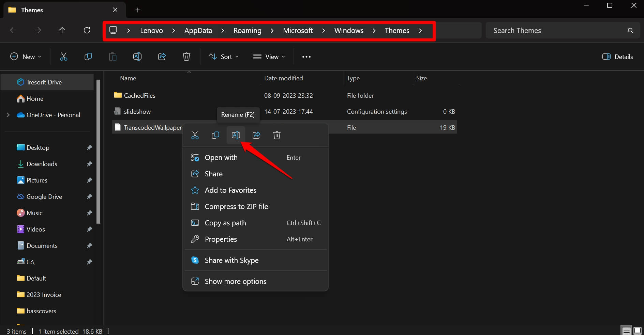This screenshot has height=335, width=644.
Task: Click the Delete trash icon in context menu
Action: [x=276, y=135]
